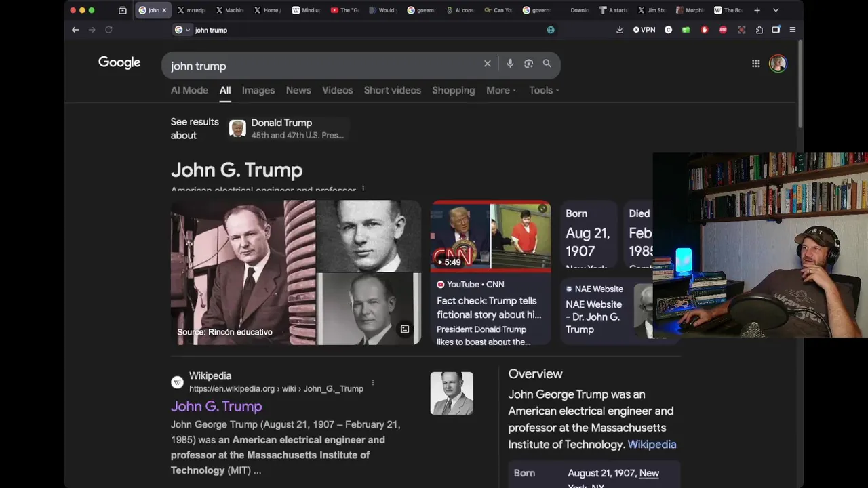
Task: Open the Born Aug 21, 1907 card
Action: click(x=588, y=235)
